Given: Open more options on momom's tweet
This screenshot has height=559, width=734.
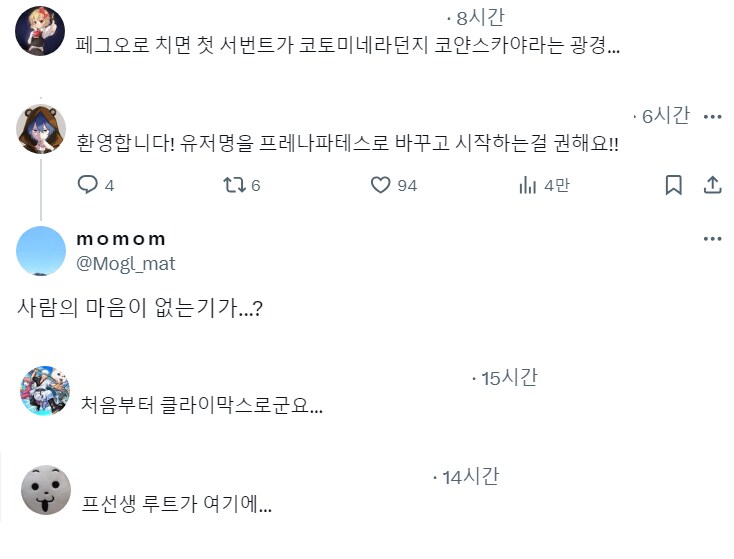Looking at the screenshot, I should [x=712, y=239].
